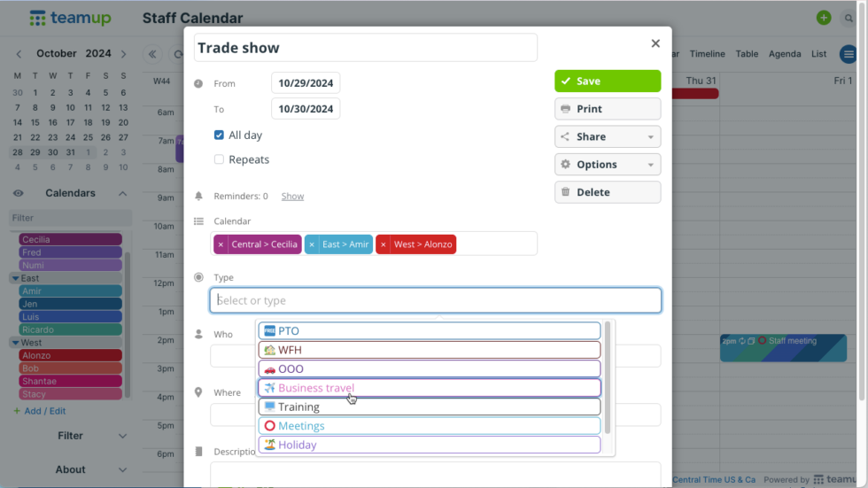Open the Share dropdown
Image resolution: width=868 pixels, height=488 pixels.
pos(607,136)
